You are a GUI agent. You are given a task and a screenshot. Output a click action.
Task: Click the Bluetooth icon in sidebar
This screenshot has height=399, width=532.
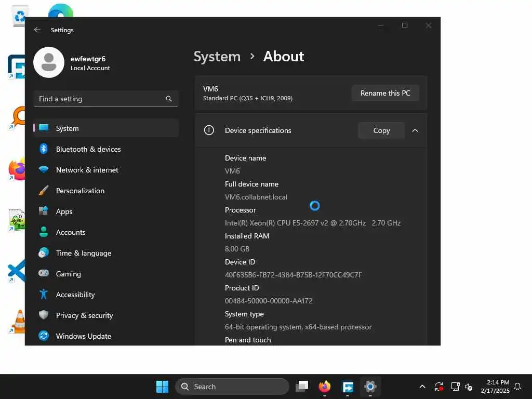44,149
